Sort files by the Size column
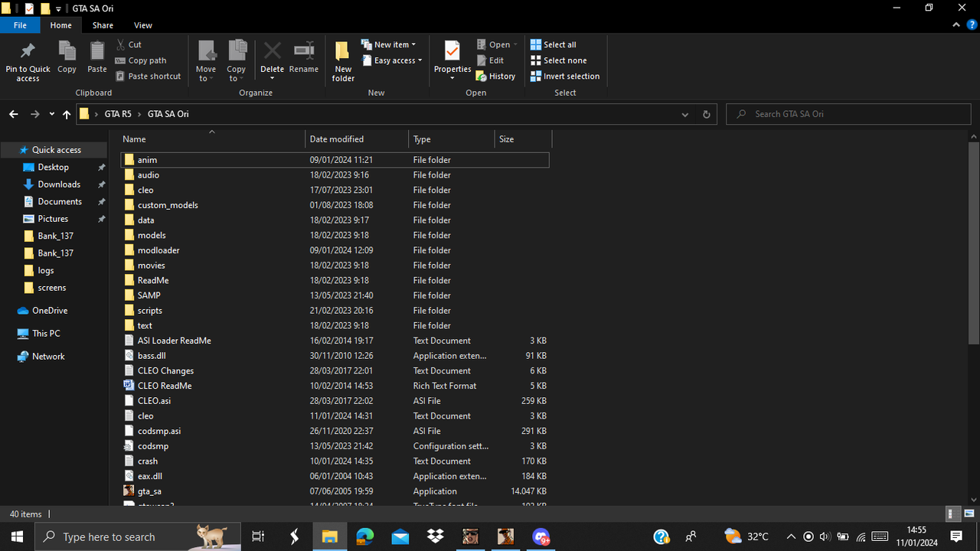Image resolution: width=980 pixels, height=551 pixels. [x=523, y=139]
